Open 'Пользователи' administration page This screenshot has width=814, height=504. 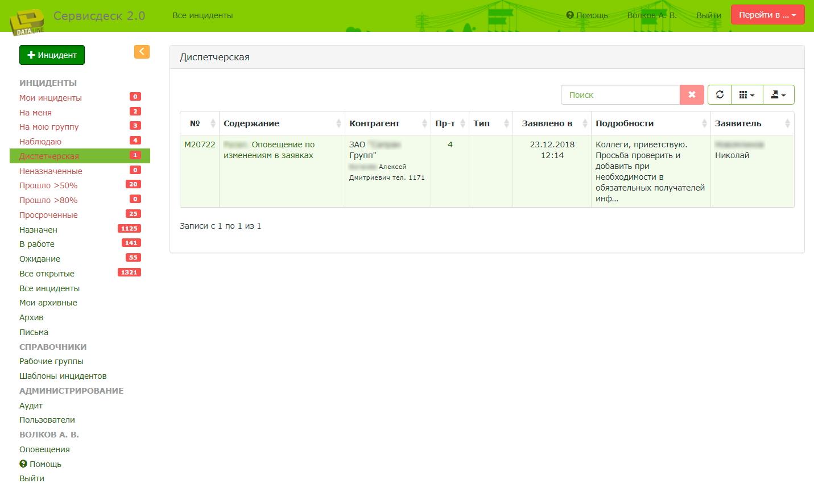tap(47, 420)
